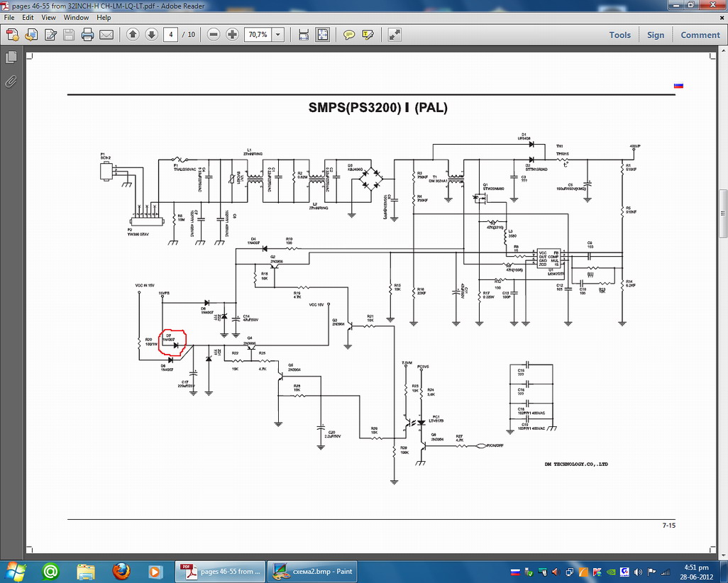Zoom in with the plus button
The height and width of the screenshot is (583, 728).
point(232,35)
